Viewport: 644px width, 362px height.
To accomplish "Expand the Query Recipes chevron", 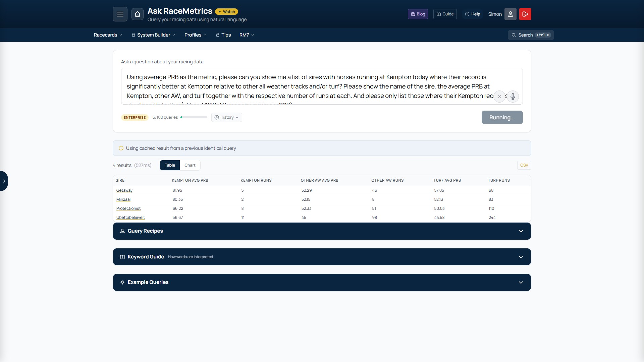I will tap(521, 231).
